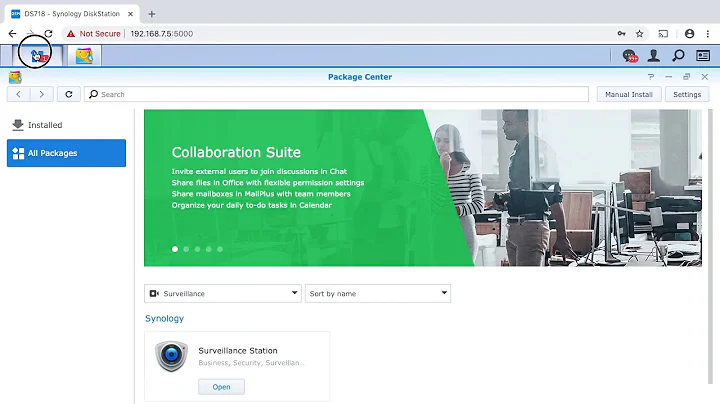The height and width of the screenshot is (404, 720).
Task: Open Package Center Settings
Action: [x=687, y=94]
